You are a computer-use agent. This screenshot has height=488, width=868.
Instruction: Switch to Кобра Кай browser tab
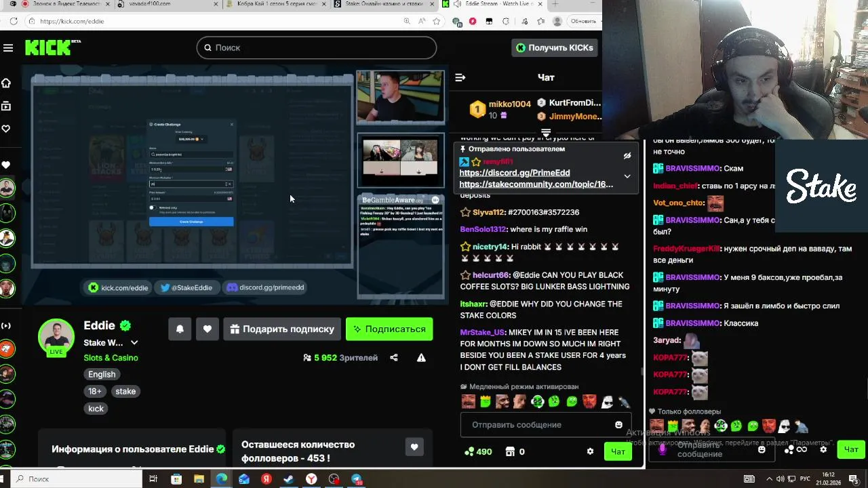pyautogui.click(x=275, y=4)
